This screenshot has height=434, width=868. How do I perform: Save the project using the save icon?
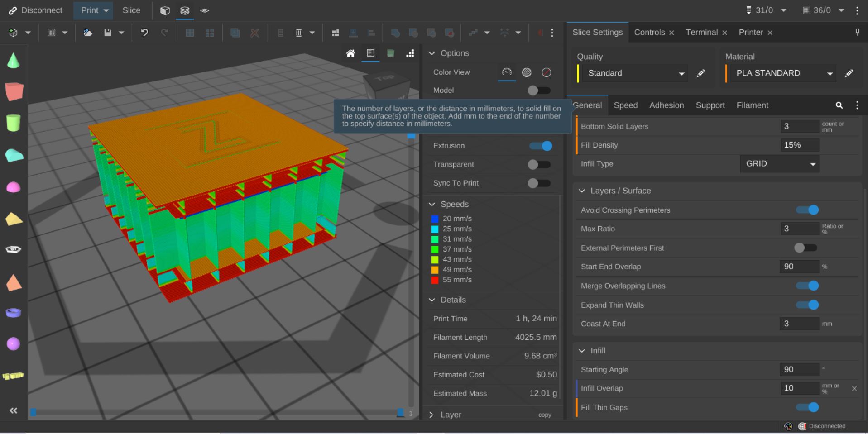point(107,32)
